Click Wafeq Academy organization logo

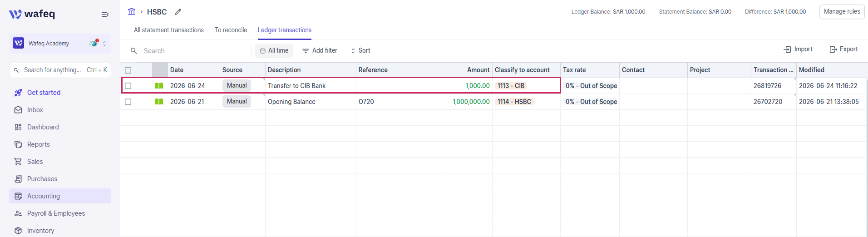18,43
